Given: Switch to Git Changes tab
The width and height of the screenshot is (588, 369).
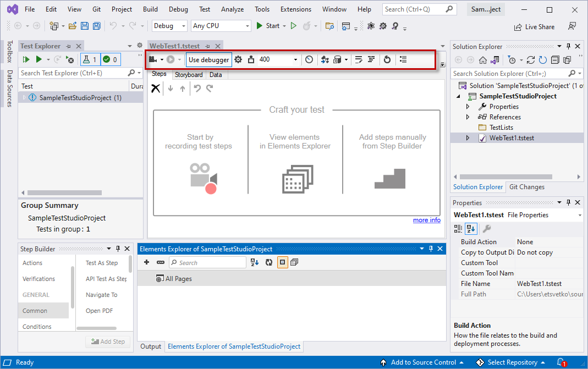Looking at the screenshot, I should tap(526, 187).
